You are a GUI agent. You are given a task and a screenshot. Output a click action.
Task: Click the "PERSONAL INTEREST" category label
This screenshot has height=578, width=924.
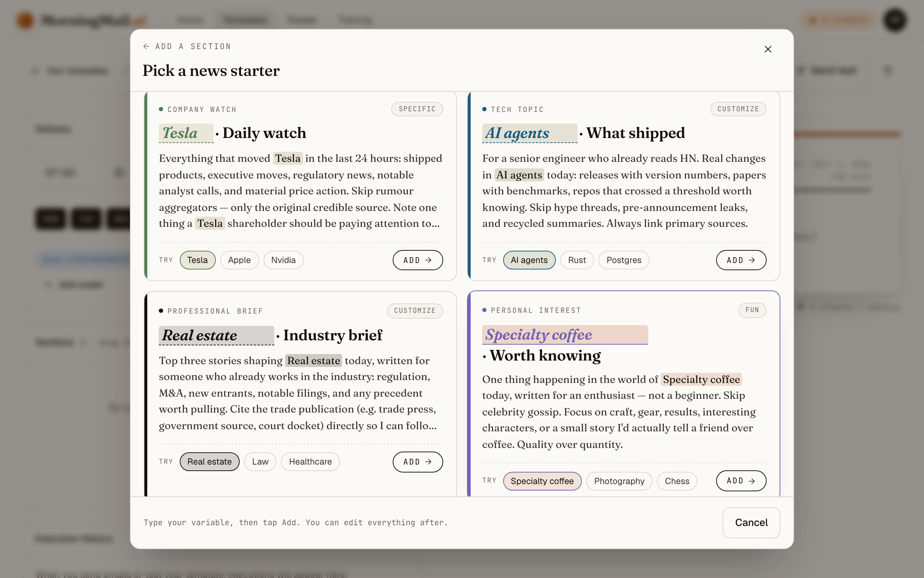(536, 310)
